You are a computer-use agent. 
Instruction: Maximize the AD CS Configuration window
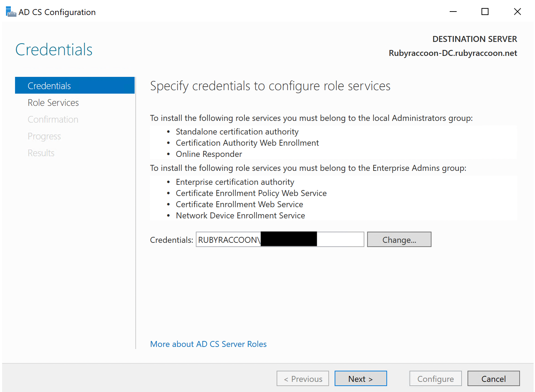[x=485, y=12]
